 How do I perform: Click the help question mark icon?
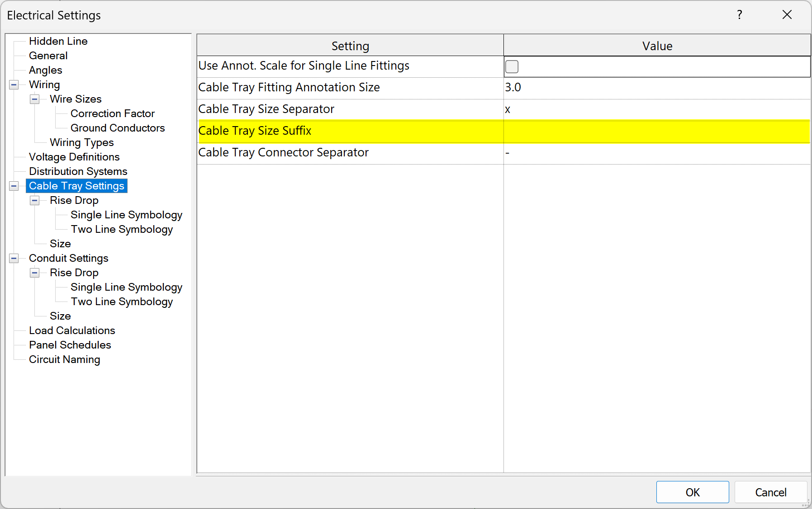tap(740, 15)
